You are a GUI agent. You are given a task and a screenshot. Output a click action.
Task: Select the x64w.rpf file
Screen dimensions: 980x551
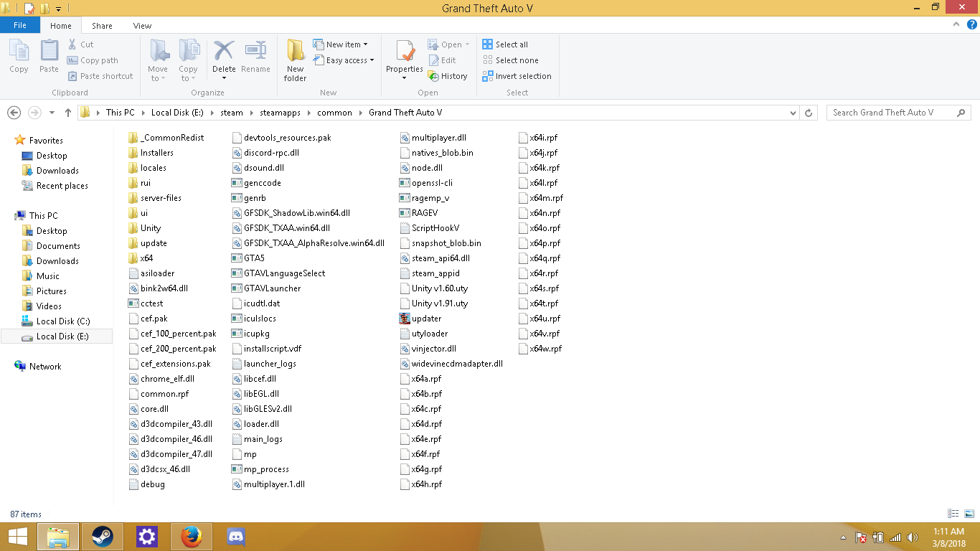(540, 349)
